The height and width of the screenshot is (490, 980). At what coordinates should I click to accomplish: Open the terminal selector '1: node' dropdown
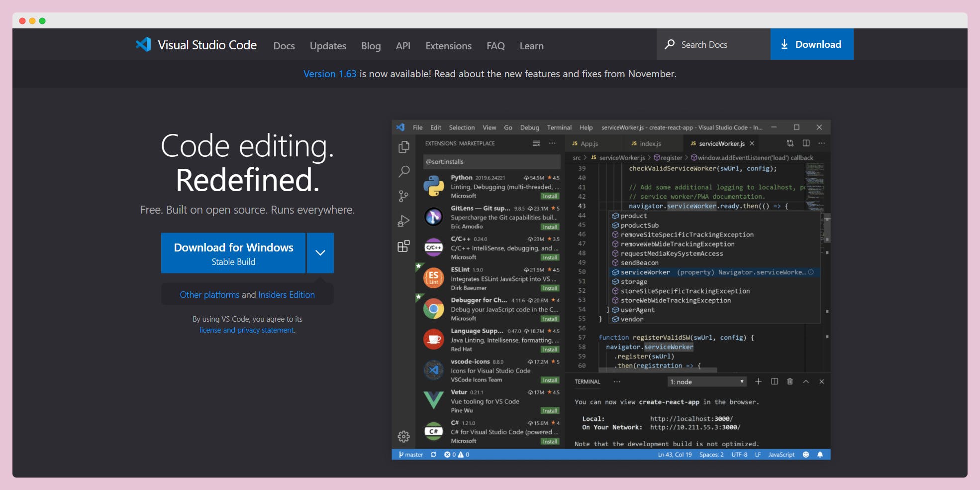707,382
